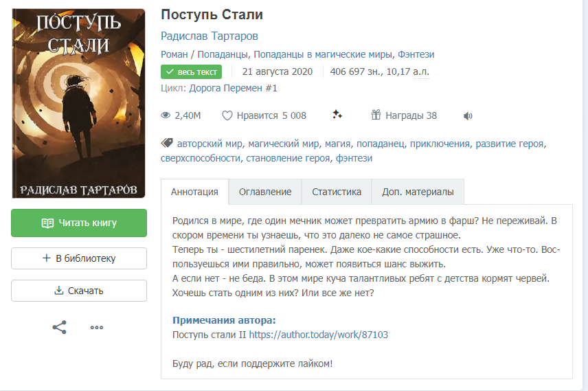Click the сверхспособности tag

(x=201, y=158)
